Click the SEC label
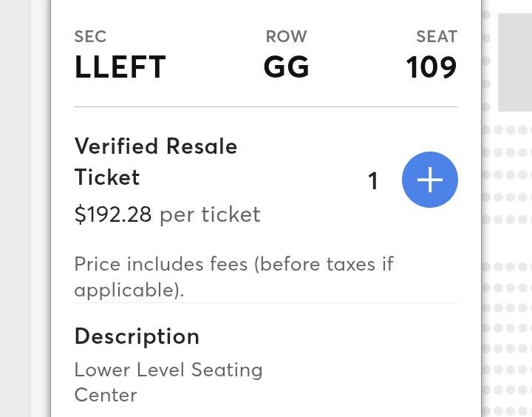This screenshot has height=417, width=532. click(x=90, y=36)
